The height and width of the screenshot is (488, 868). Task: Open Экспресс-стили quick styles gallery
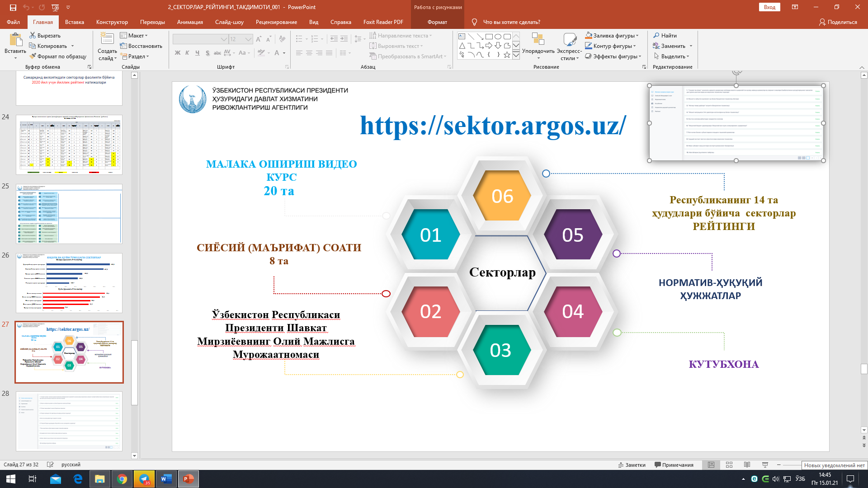coord(569,47)
